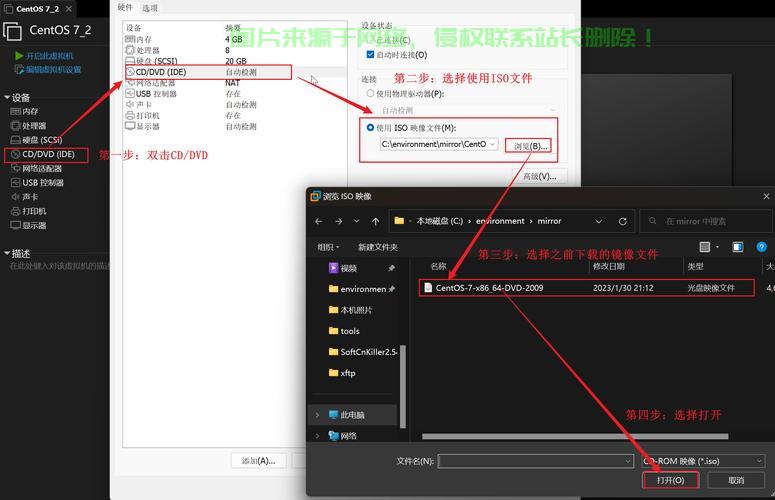Click the back arrow in the ISO browser
Screen dimensions: 775x500
click(319, 221)
